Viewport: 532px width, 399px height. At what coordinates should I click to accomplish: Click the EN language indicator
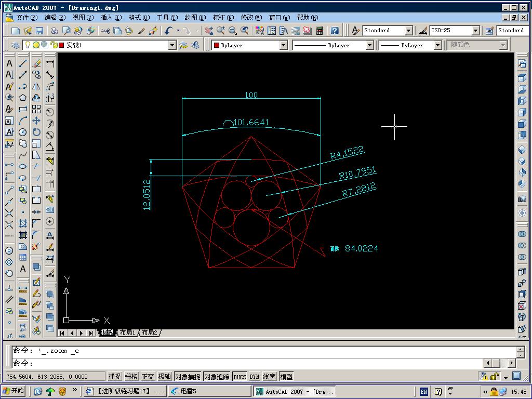point(423,392)
